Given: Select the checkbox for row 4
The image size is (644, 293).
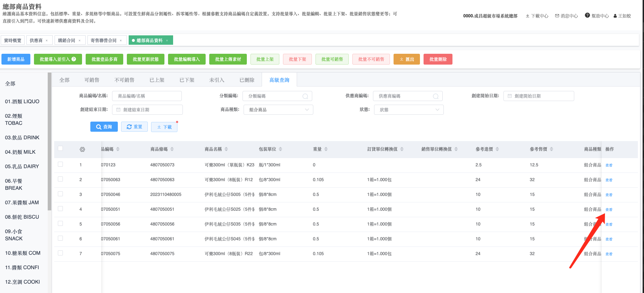Looking at the screenshot, I should click(60, 209).
